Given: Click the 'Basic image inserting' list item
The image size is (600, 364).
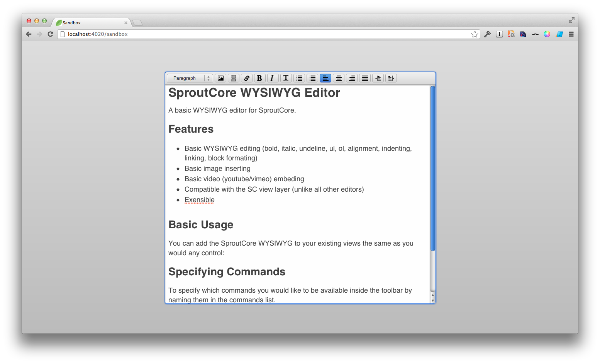Looking at the screenshot, I should (x=217, y=169).
